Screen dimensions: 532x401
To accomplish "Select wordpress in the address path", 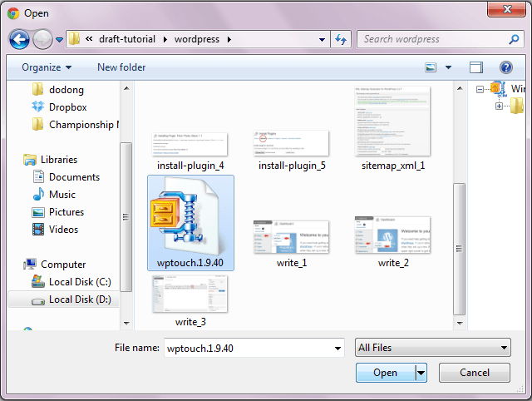I will pyautogui.click(x=197, y=39).
